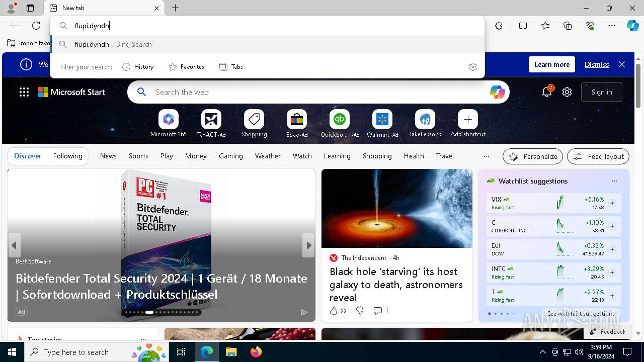Expand more feed categories ellipsis
This screenshot has height=362, width=644.
tap(486, 156)
